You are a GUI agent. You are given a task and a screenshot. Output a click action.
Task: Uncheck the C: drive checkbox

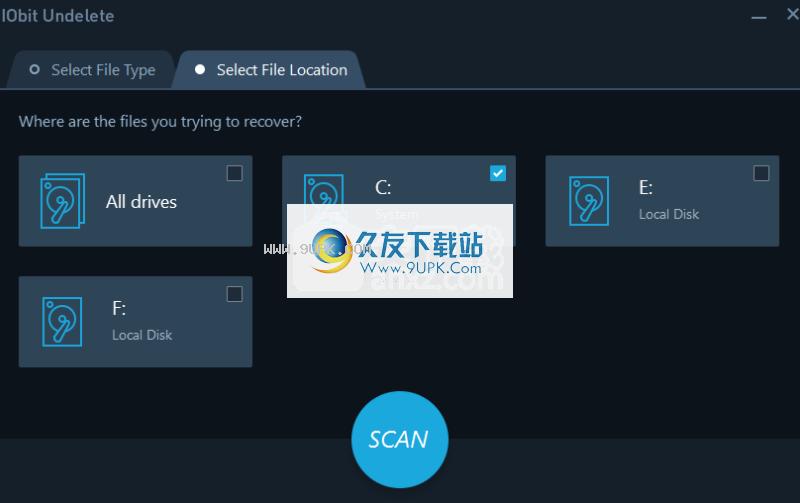498,173
